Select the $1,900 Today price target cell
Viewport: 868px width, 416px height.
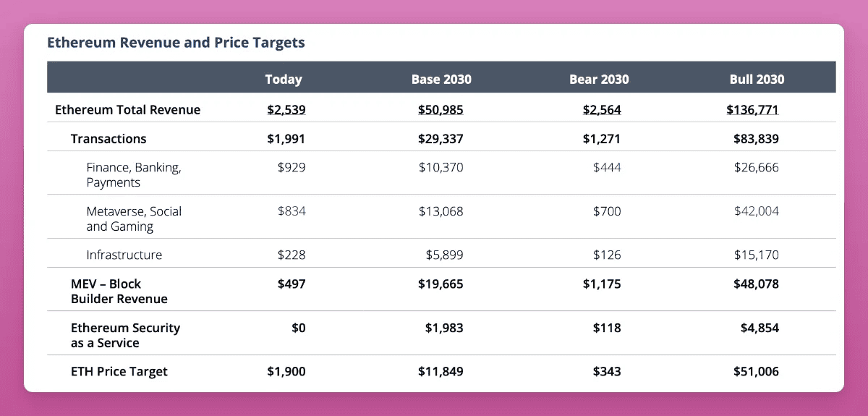point(286,371)
